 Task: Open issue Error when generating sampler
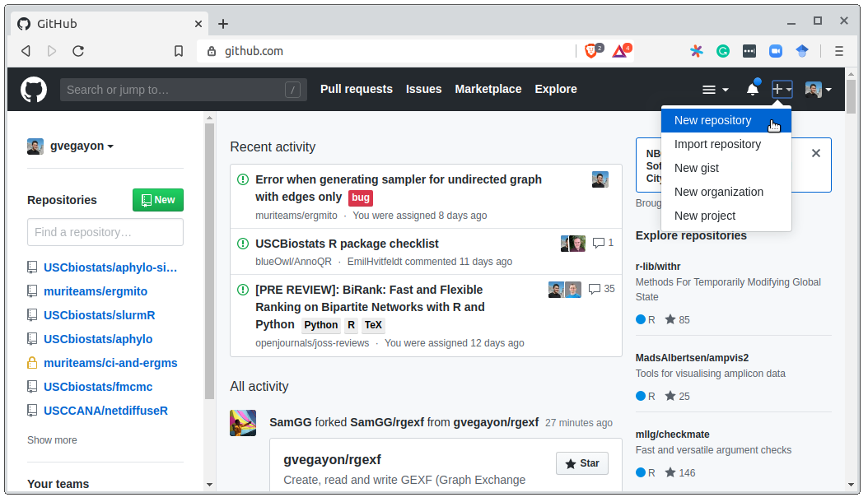click(399, 188)
